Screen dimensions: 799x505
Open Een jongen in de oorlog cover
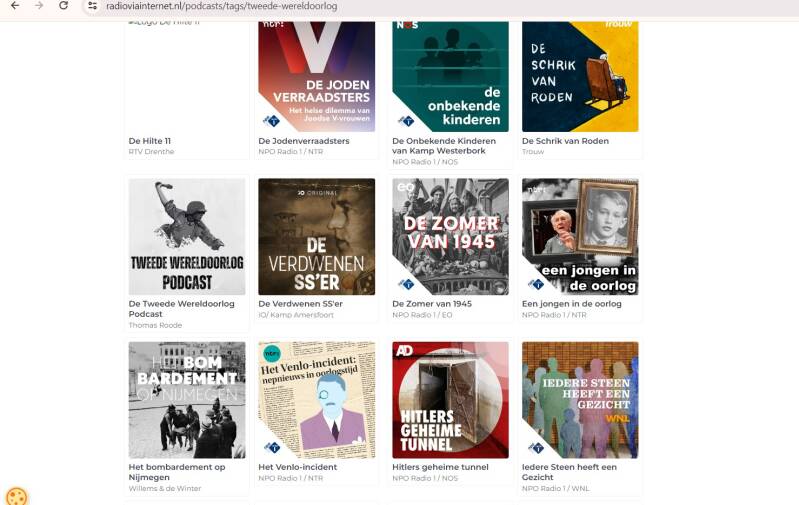click(580, 236)
